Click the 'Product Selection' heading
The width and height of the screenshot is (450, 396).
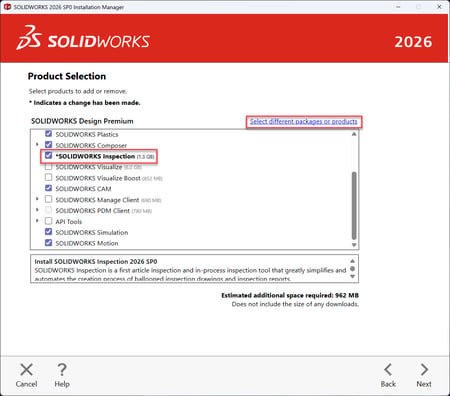(67, 76)
